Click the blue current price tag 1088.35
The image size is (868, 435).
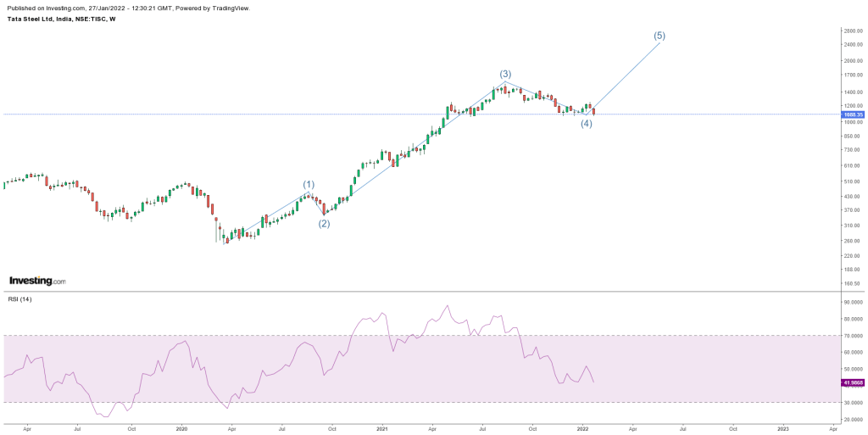click(x=852, y=114)
